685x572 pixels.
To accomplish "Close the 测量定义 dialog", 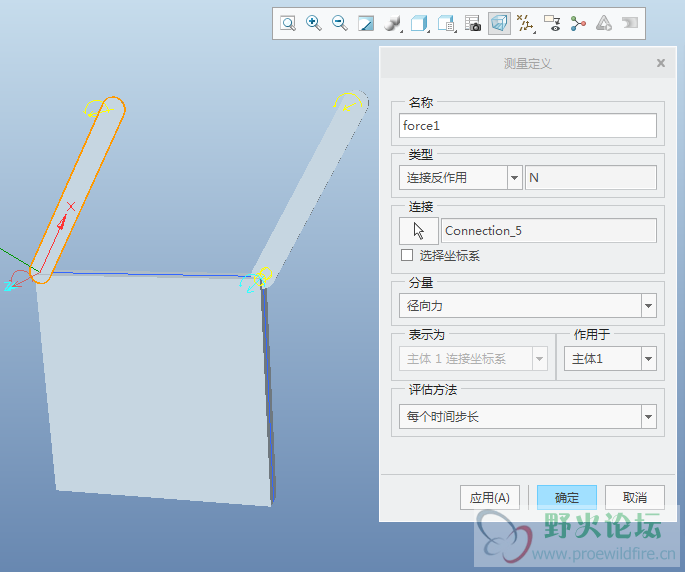I will point(661,63).
